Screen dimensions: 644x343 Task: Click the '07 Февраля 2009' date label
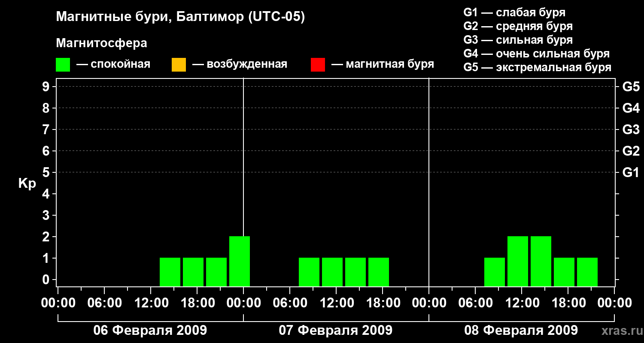[336, 331]
